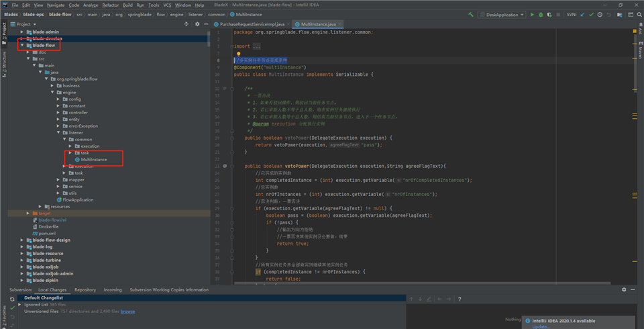Collapse the engine package
644x329 pixels.
(x=52, y=93)
